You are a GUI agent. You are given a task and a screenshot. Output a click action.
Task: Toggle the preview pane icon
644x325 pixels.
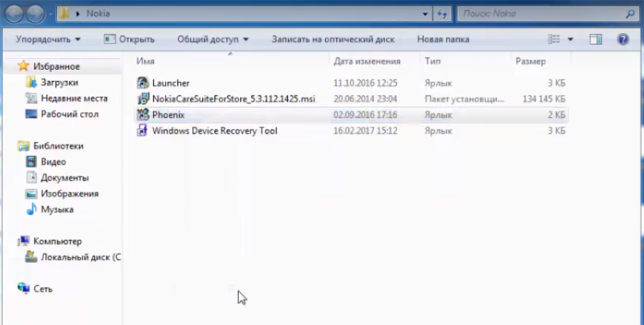pos(596,39)
